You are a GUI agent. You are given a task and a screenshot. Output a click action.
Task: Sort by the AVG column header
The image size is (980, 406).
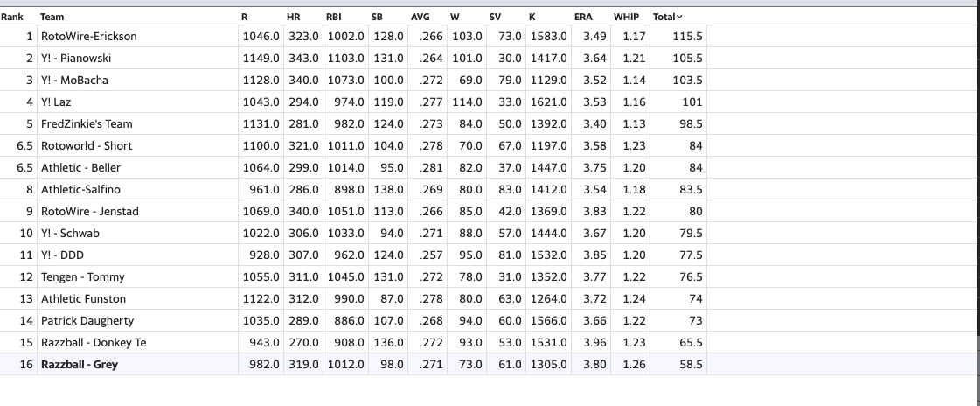pos(420,17)
